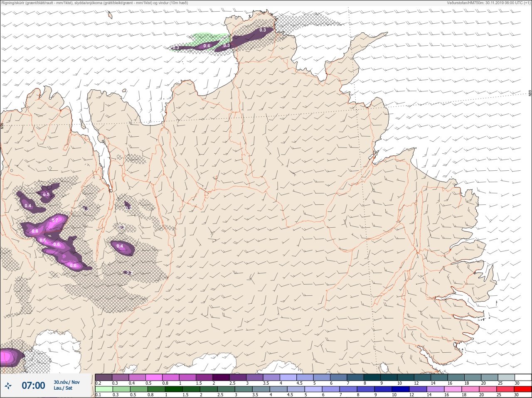Image resolution: width=532 pixels, height=398 pixels.
Task: Select the top legend swatch labeled 0.5
Action: (154, 377)
